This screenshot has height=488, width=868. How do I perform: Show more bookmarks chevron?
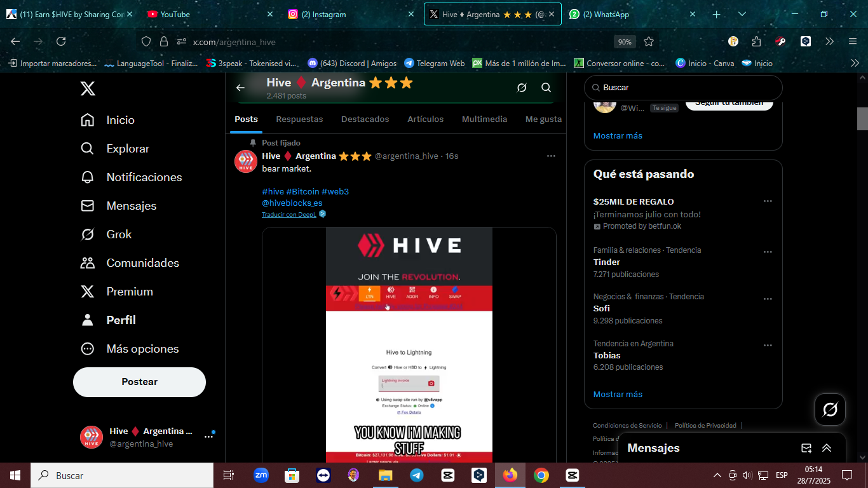click(x=855, y=63)
